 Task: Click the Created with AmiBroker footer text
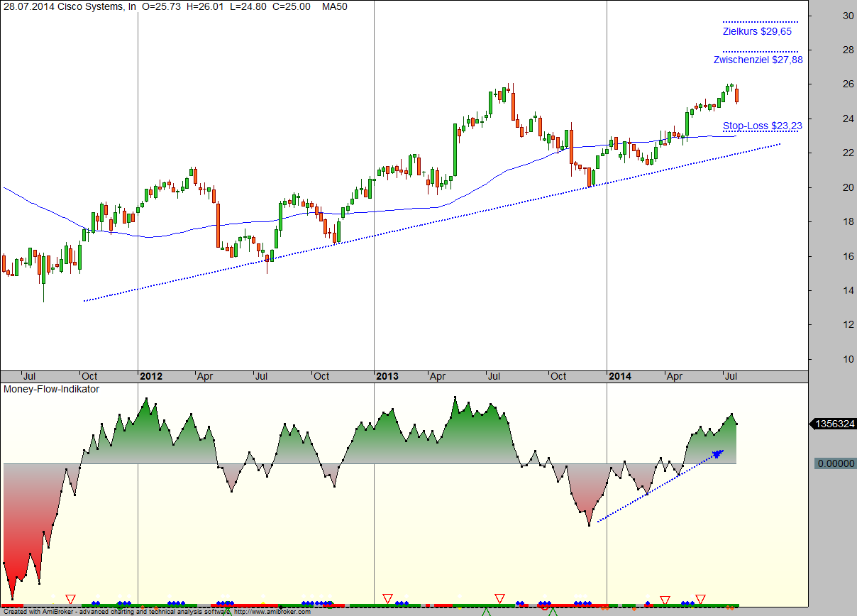click(38, 612)
